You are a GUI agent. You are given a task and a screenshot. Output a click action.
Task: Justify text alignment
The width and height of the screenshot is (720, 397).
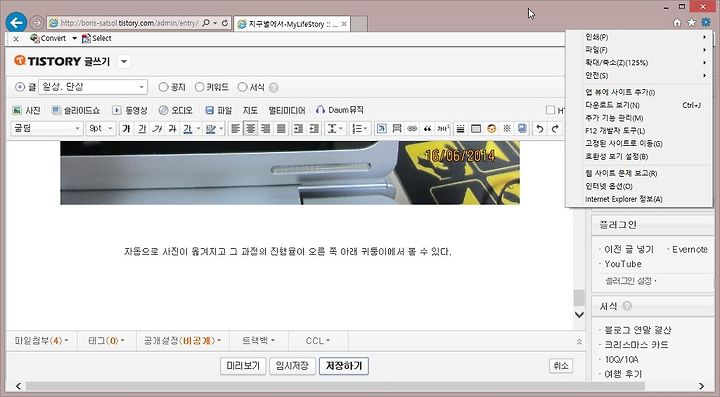(x=281, y=129)
